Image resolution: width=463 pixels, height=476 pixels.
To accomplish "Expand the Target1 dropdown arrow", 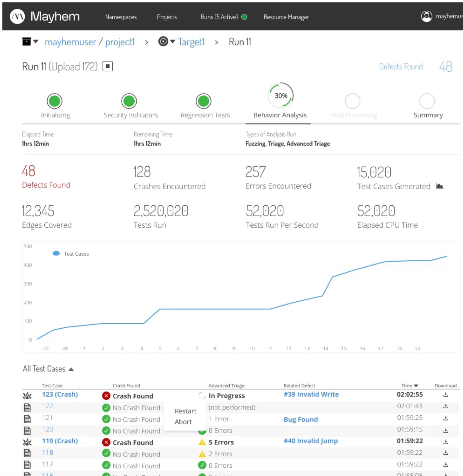I will coord(173,42).
